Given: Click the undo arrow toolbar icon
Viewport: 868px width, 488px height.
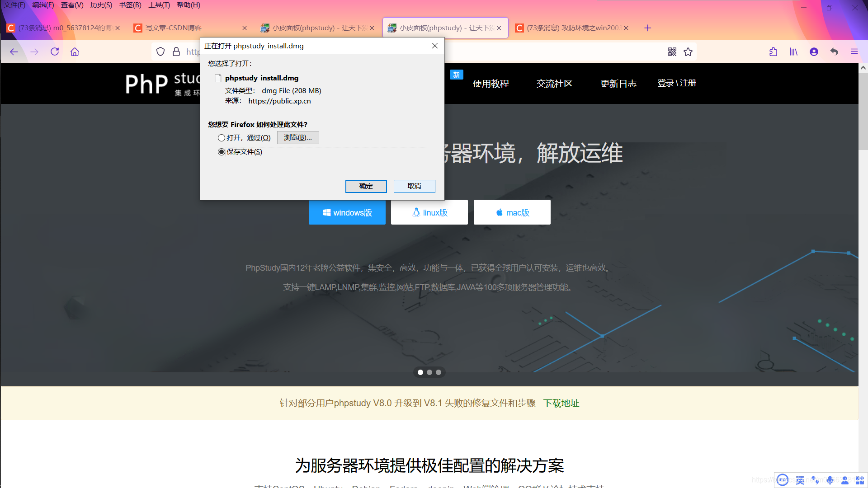Looking at the screenshot, I should (x=834, y=52).
